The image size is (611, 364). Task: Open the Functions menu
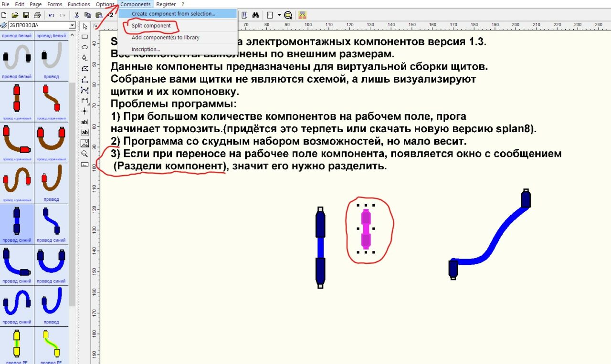[x=79, y=4]
